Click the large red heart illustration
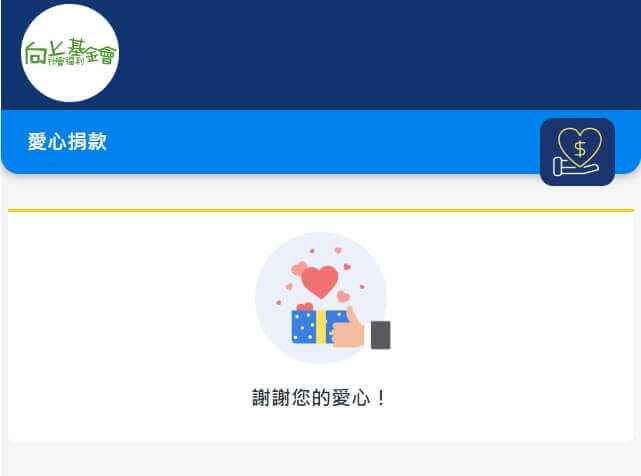641x476 pixels. coord(320,282)
